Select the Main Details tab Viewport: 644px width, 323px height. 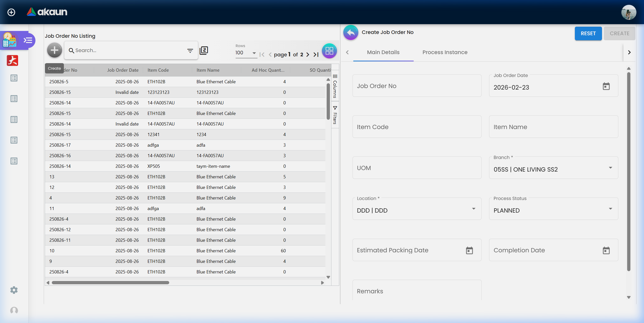(383, 52)
